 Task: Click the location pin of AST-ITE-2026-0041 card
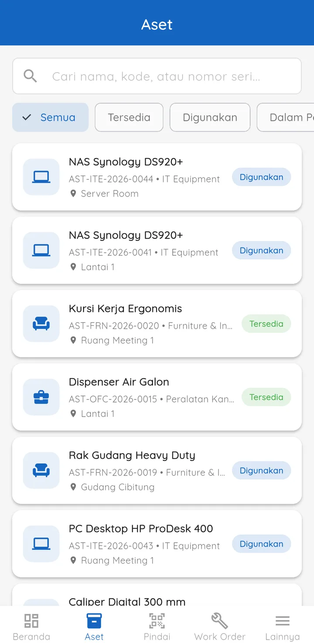click(73, 267)
